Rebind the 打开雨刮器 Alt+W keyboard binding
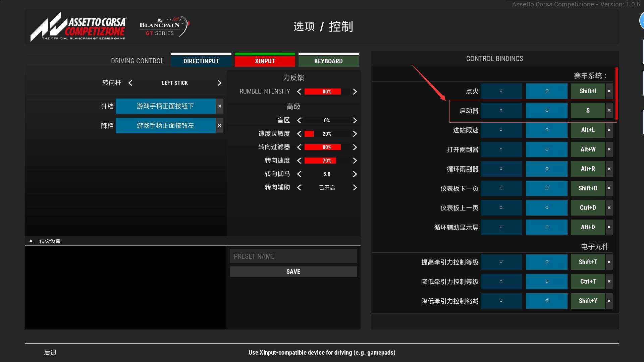 tap(588, 149)
